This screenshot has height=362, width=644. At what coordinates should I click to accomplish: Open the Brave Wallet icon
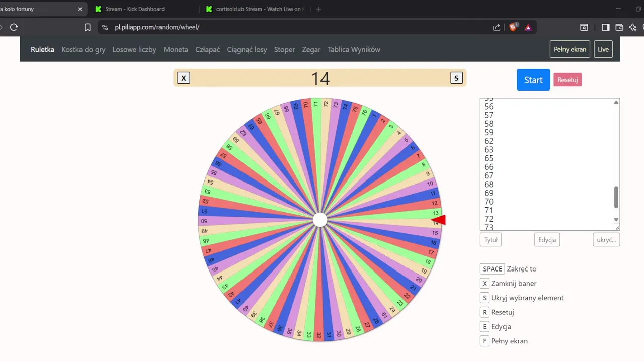(x=619, y=27)
